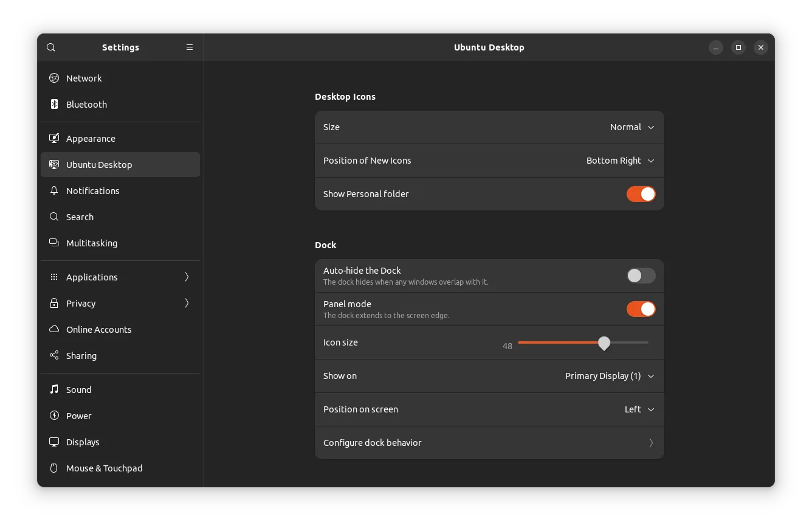Click the Displays monitor icon
Image resolution: width=812 pixels, height=528 pixels.
(53, 442)
